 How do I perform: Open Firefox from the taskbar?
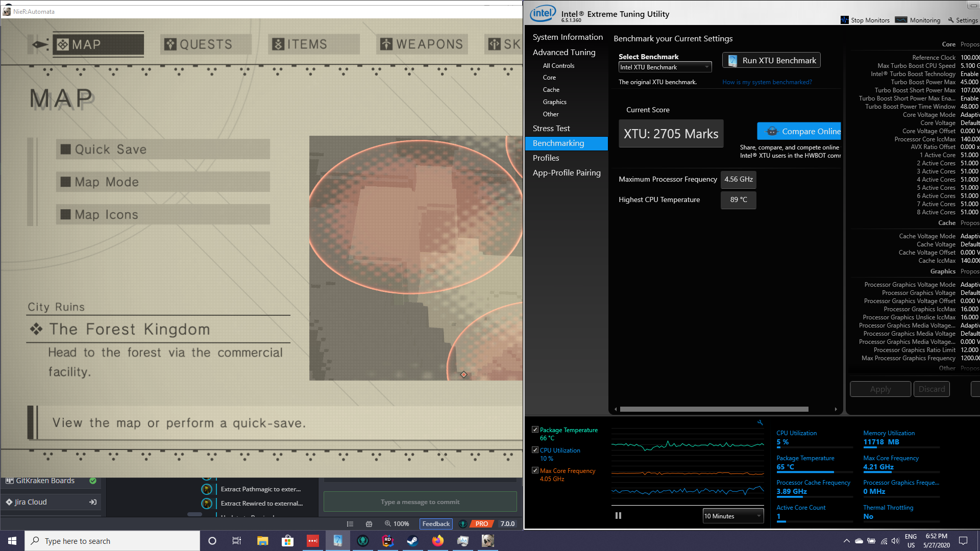click(x=438, y=541)
